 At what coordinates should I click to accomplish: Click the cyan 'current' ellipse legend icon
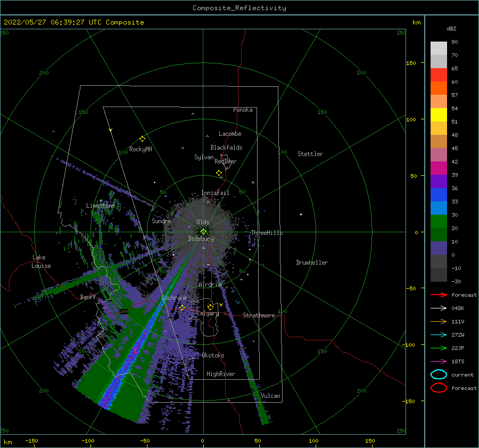coord(439,374)
